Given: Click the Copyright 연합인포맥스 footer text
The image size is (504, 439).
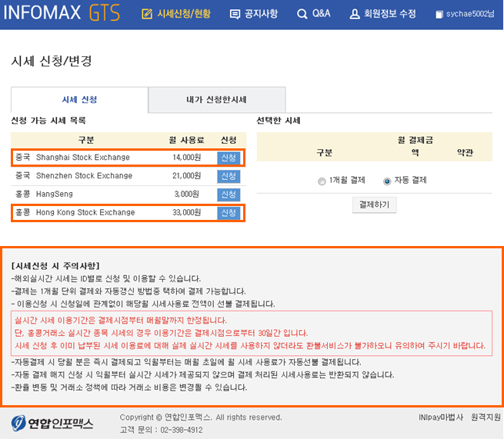Looking at the screenshot, I should pyautogui.click(x=201, y=417).
